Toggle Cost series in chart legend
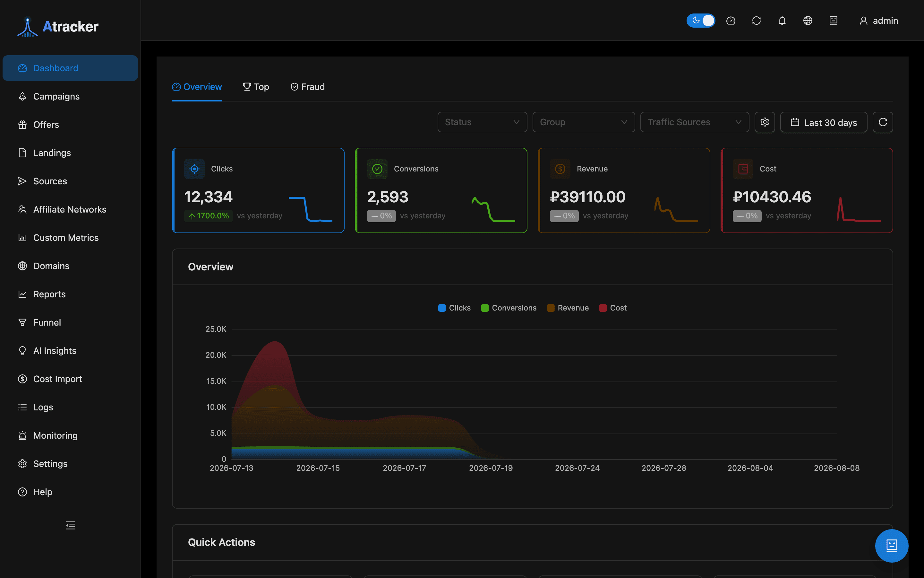The image size is (924, 578). coord(613,308)
